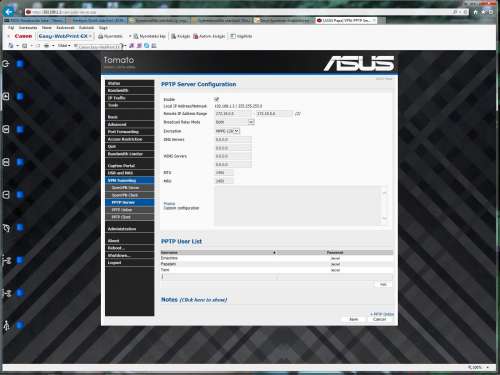Open Broadcast Relay Mode dropdown
Screen dimensions: 500x375
(235, 122)
